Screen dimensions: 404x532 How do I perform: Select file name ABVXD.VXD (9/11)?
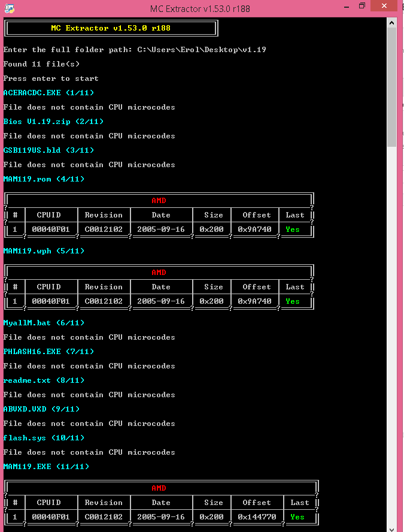point(41,409)
